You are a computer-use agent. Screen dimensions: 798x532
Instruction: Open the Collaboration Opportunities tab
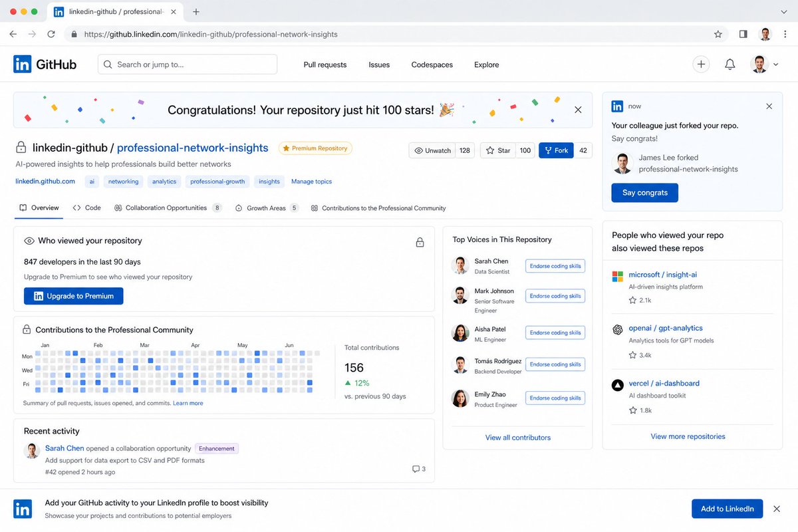pyautogui.click(x=168, y=207)
